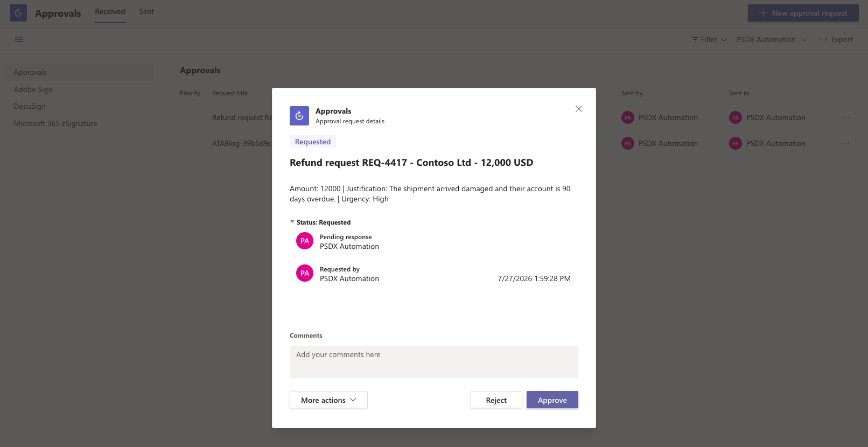Click the Sent to column header
The width and height of the screenshot is (868, 447).
[x=739, y=93]
